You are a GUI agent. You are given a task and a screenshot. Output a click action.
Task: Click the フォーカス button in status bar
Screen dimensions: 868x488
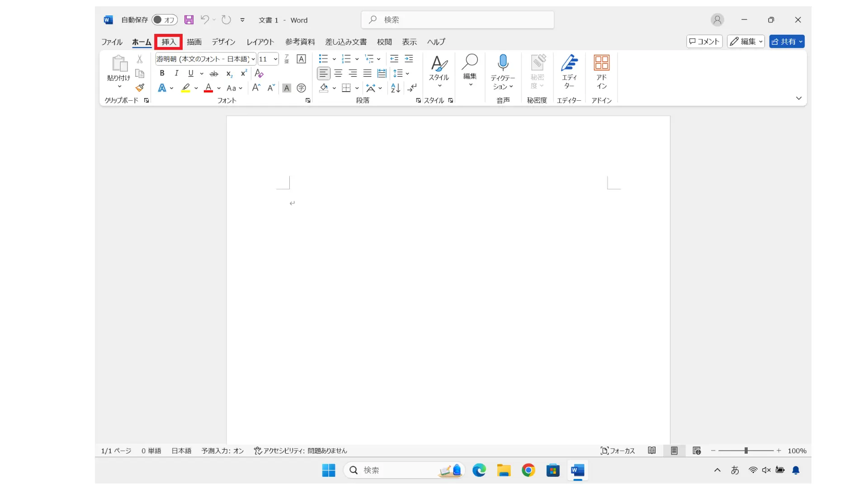pyautogui.click(x=618, y=450)
